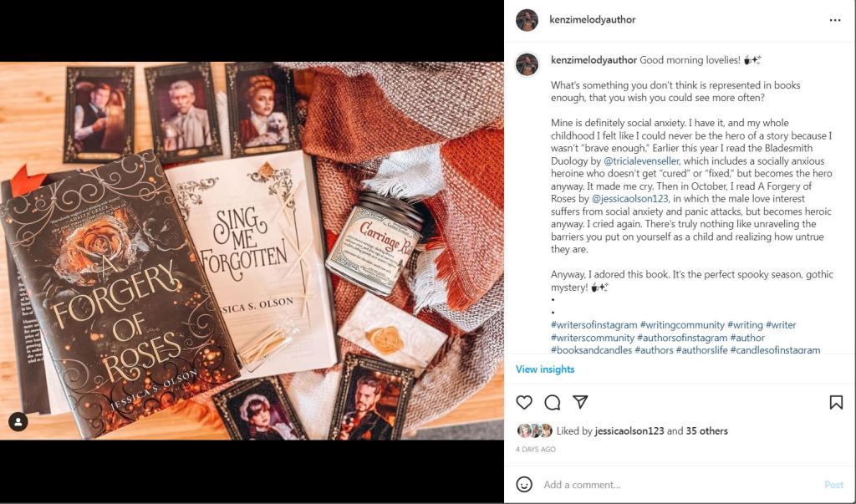
Task: Click View insights link
Action: pos(545,369)
